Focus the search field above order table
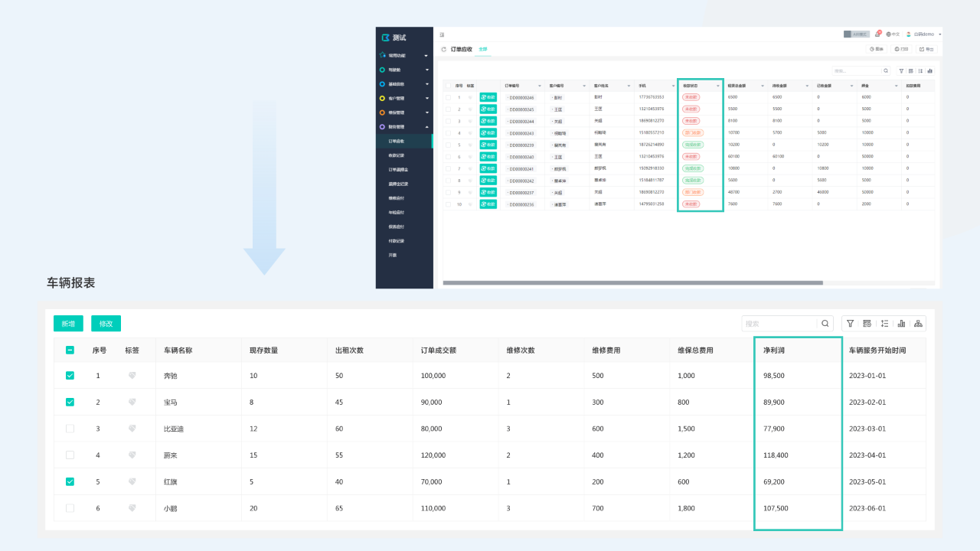This screenshot has height=551, width=980. point(857,70)
